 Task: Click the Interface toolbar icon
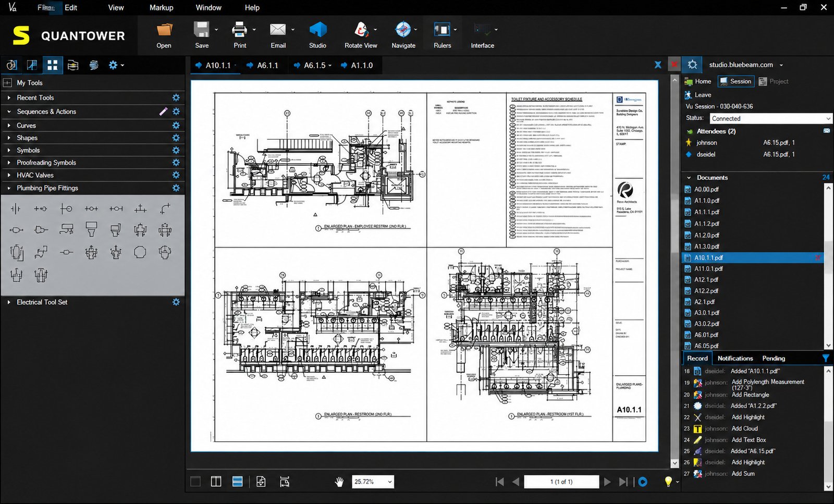[x=482, y=30]
